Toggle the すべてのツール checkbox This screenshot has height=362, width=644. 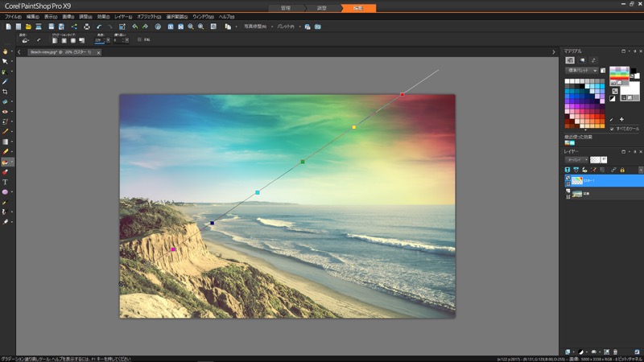pos(612,128)
